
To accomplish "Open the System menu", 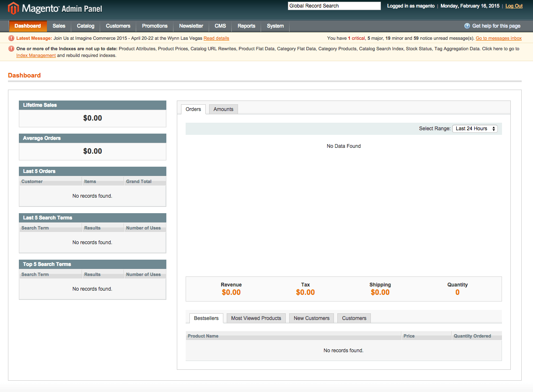I will click(x=275, y=26).
